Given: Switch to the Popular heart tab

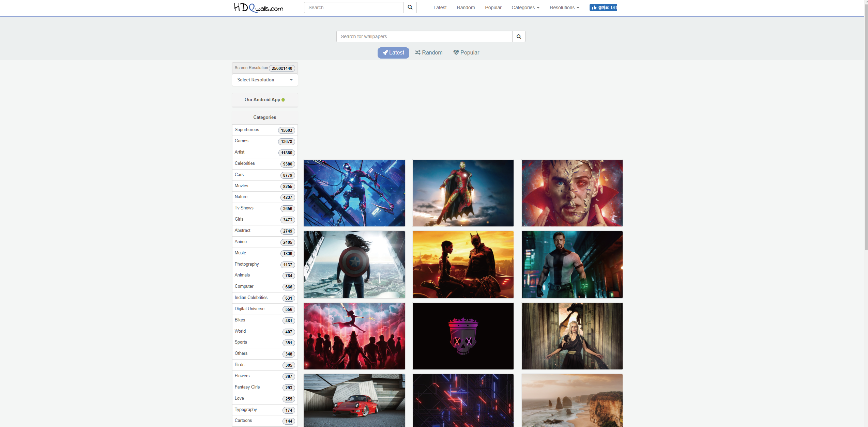Looking at the screenshot, I should coord(466,53).
